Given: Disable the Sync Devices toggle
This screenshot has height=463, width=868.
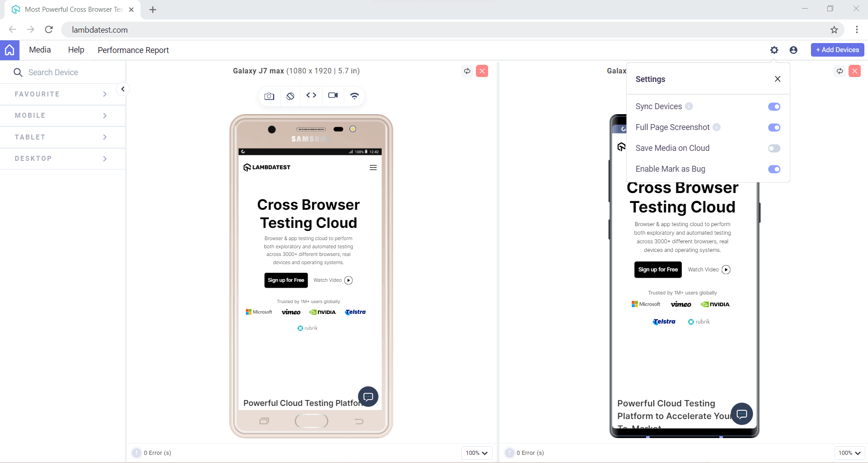Looking at the screenshot, I should 774,106.
